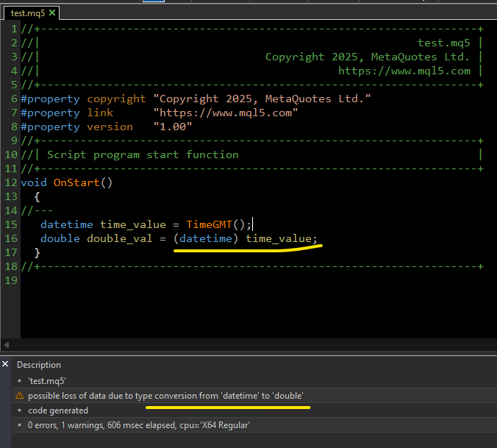This screenshot has height=448, width=497.
Task: Click the horizontal scrollbar left arrow
Action: pos(7,344)
